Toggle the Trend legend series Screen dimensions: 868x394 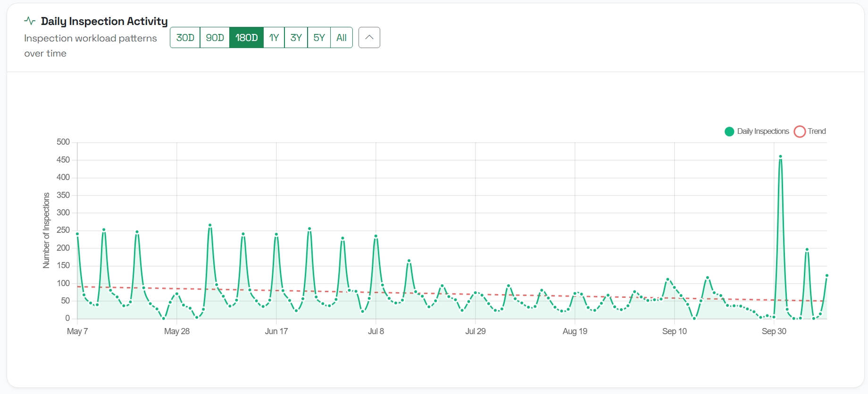(810, 131)
